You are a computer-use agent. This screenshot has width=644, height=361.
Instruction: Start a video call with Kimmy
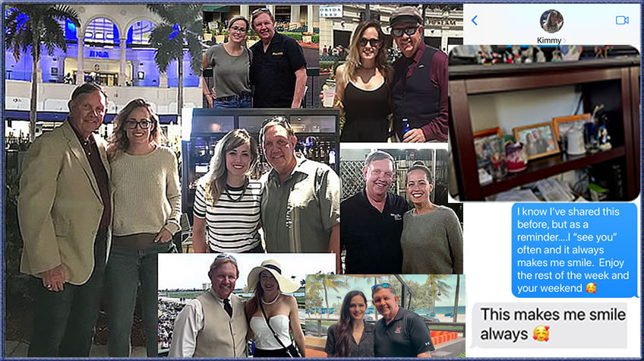pyautogui.click(x=622, y=21)
